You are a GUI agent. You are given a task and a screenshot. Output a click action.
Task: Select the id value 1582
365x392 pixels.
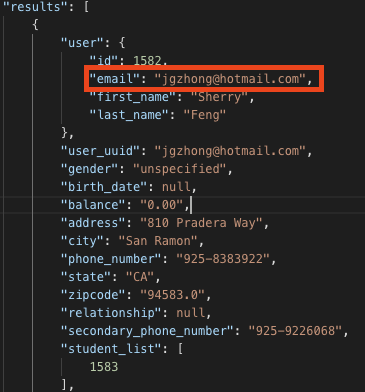click(147, 61)
